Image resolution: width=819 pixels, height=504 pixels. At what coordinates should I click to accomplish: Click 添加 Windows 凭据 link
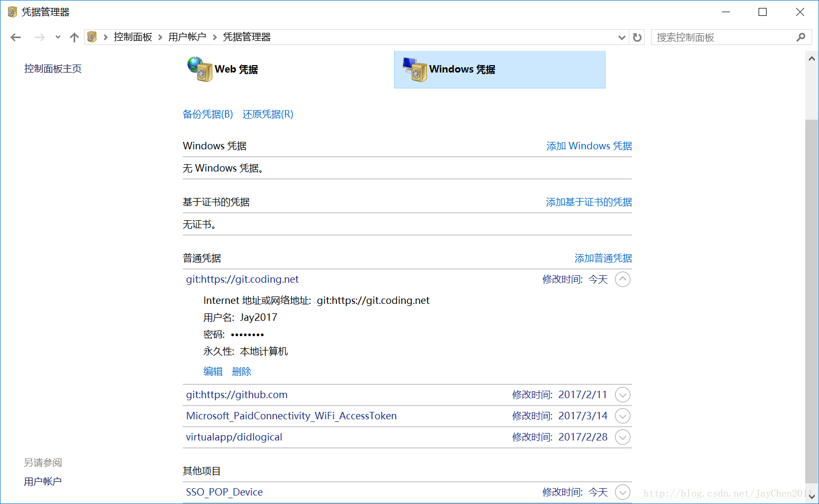pos(589,146)
